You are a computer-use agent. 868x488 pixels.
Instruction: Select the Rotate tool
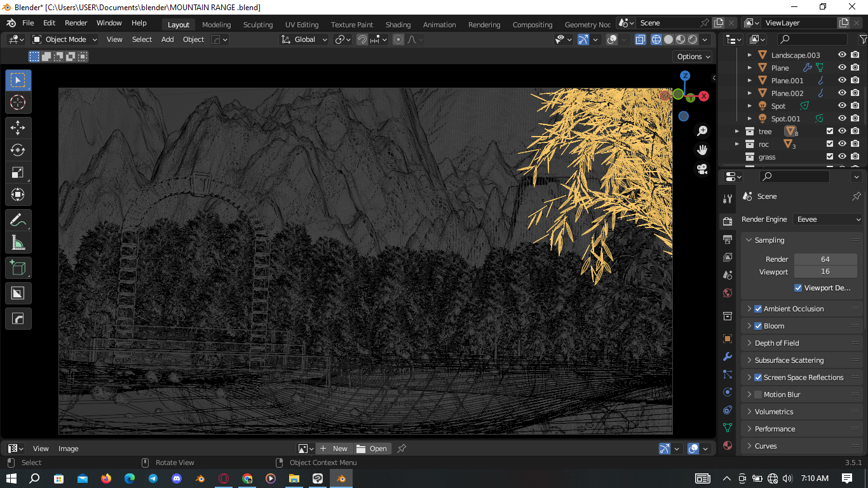[18, 150]
